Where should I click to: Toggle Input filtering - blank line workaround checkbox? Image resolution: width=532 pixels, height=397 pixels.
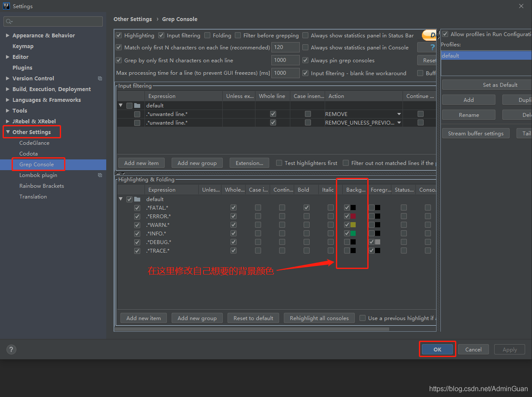305,73
